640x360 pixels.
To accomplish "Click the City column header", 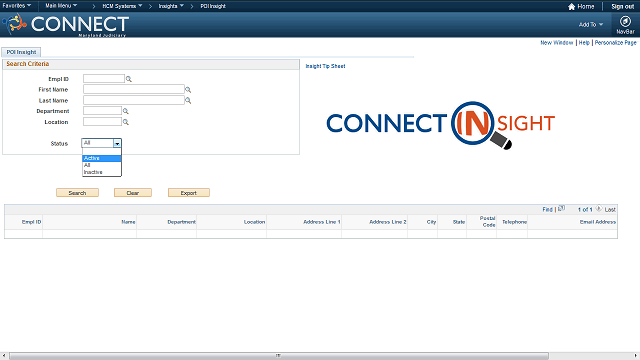I will [x=431, y=222].
